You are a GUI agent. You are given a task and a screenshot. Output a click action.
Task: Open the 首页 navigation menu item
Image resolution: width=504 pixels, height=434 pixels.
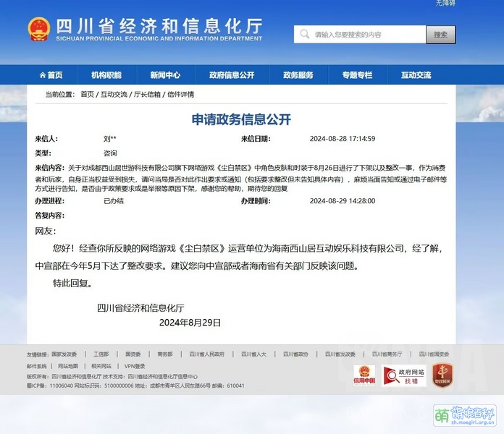pos(51,75)
